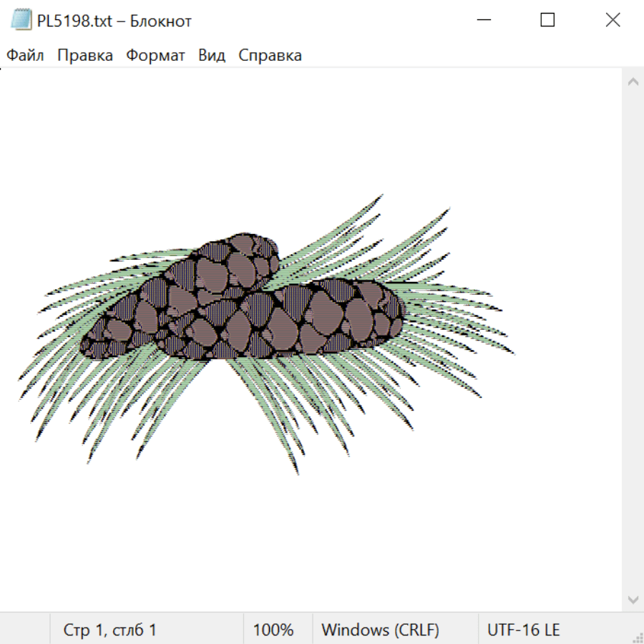Click the 100% zoom indicator

(x=273, y=630)
